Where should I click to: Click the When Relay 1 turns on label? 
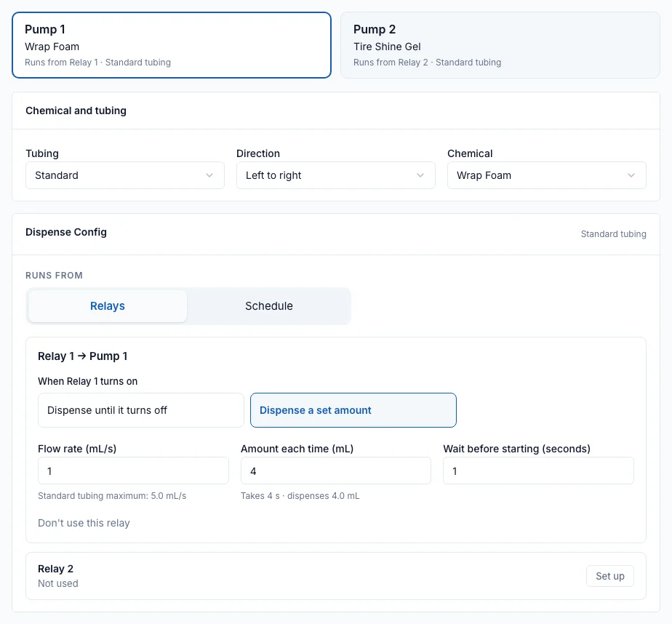pos(87,381)
